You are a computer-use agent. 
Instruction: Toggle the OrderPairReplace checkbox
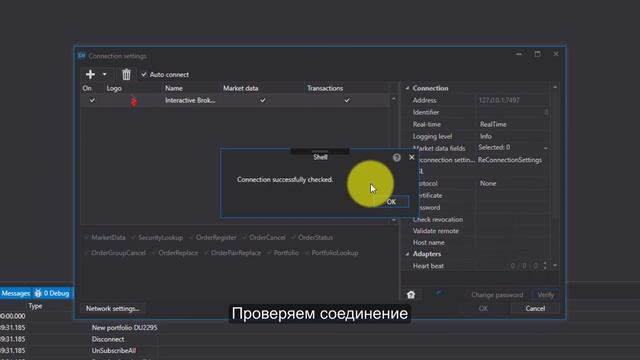point(206,253)
